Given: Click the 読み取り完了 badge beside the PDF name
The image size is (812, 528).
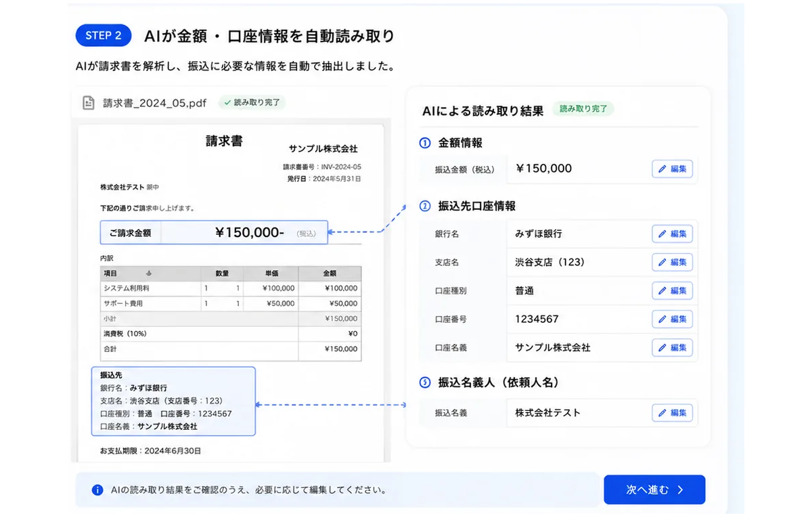Looking at the screenshot, I should 252,103.
